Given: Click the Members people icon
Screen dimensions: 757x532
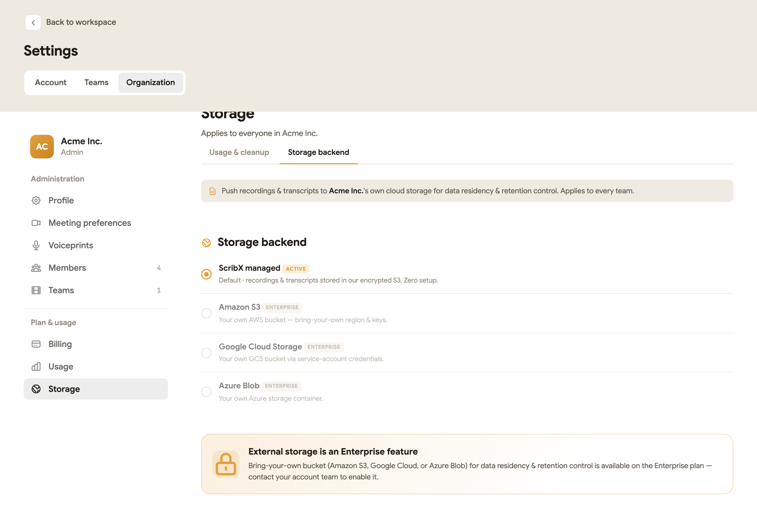Looking at the screenshot, I should (x=36, y=268).
